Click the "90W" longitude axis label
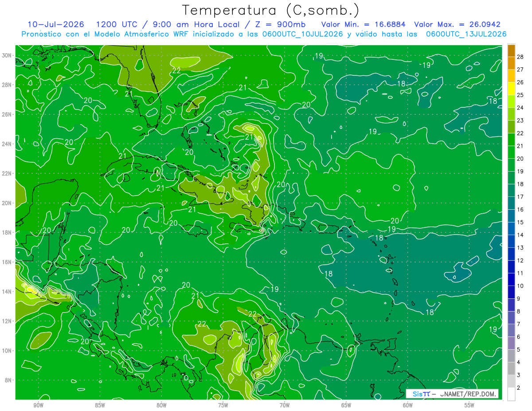This screenshot has height=411, width=532. click(38, 405)
